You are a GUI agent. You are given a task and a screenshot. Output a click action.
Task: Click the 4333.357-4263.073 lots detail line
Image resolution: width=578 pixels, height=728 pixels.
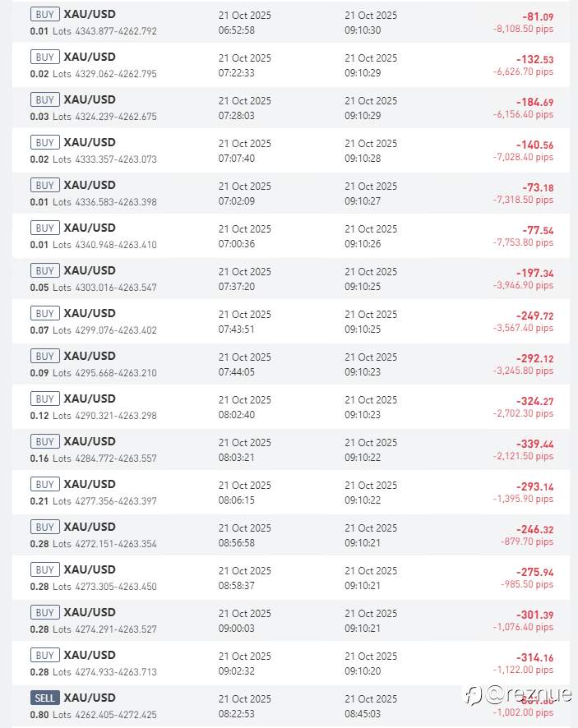(x=116, y=159)
